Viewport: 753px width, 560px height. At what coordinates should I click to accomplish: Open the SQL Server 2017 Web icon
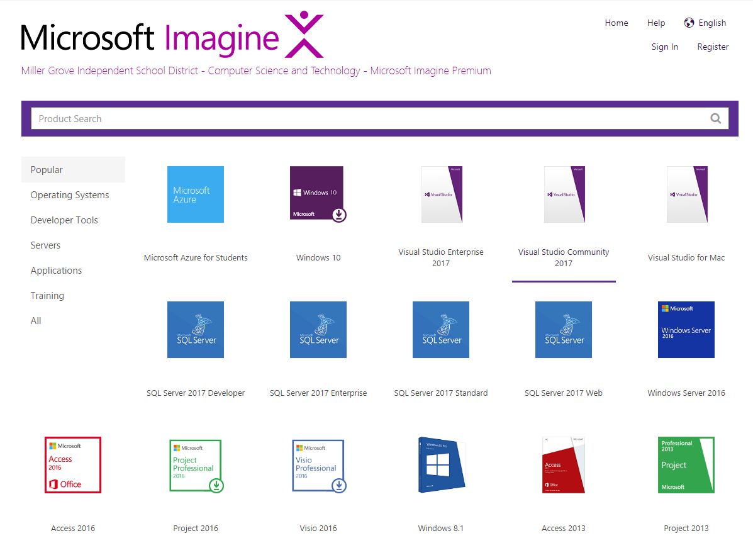click(x=563, y=330)
